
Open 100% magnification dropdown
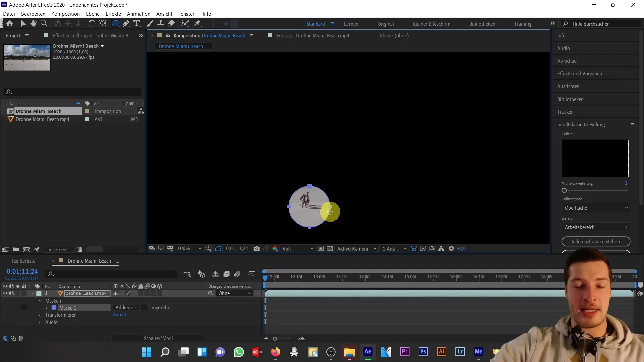coord(190,248)
